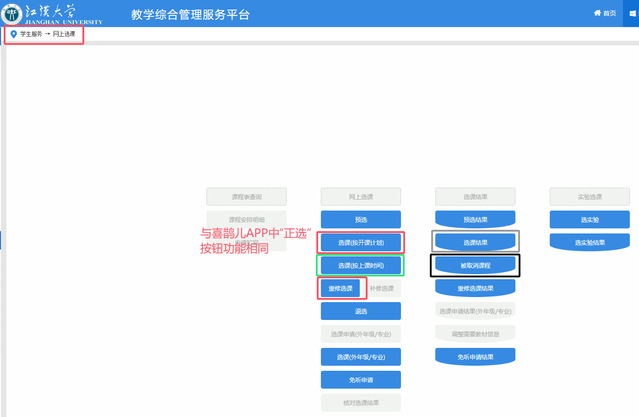Click the 网上选课 breadcrumb item

point(64,34)
